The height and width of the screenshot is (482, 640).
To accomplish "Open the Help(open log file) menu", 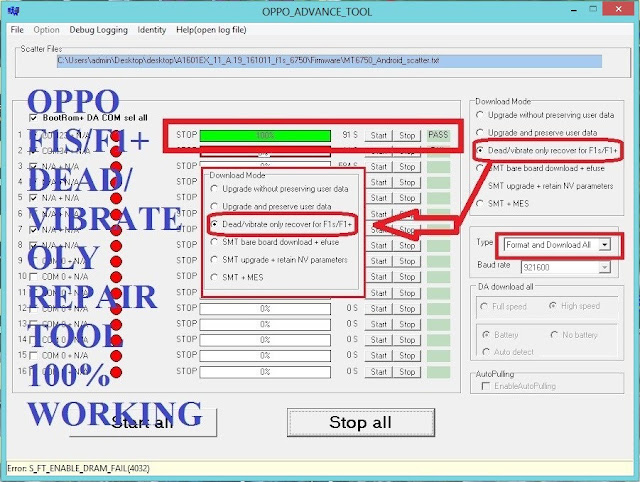I will click(x=211, y=30).
